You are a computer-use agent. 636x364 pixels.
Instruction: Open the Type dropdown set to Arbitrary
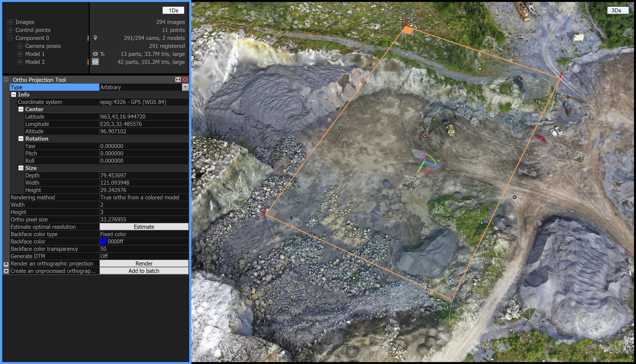185,87
